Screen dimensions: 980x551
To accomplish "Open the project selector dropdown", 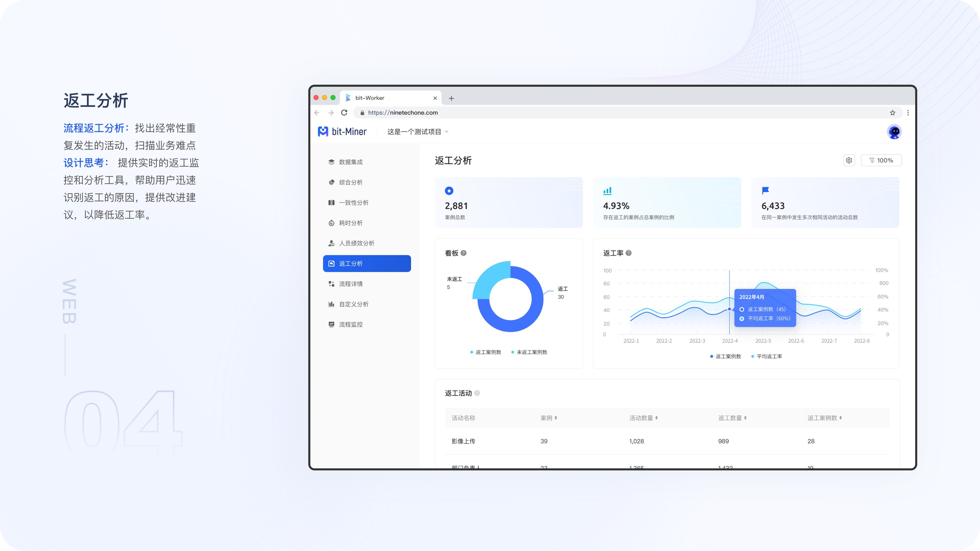I will coord(418,132).
